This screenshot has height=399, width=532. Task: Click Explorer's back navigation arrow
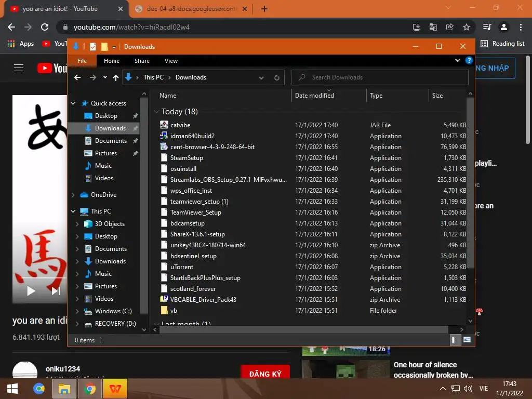[x=77, y=77]
